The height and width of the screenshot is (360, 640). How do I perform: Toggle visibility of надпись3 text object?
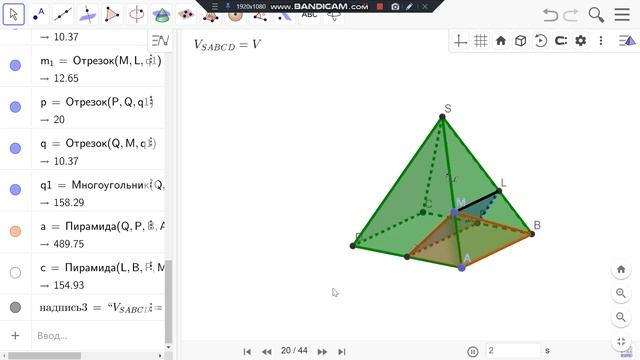[x=16, y=307]
